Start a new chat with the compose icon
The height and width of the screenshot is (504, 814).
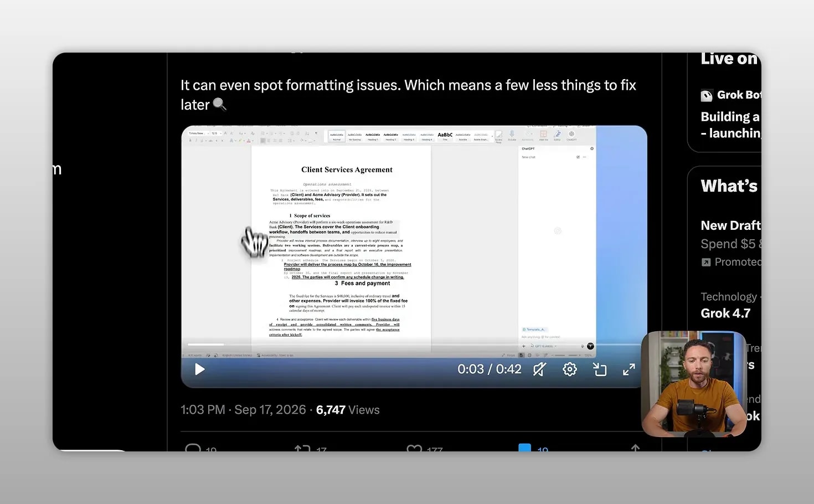pyautogui.click(x=578, y=157)
